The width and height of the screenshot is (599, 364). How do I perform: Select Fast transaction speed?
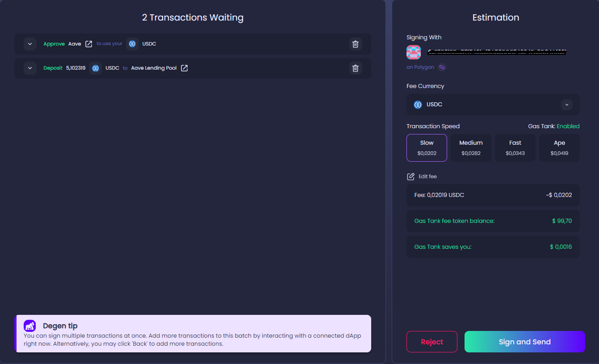click(x=515, y=148)
